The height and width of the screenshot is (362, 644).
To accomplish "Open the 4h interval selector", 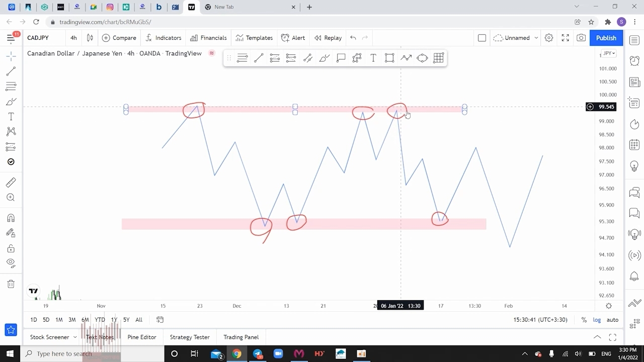I will [x=73, y=38].
